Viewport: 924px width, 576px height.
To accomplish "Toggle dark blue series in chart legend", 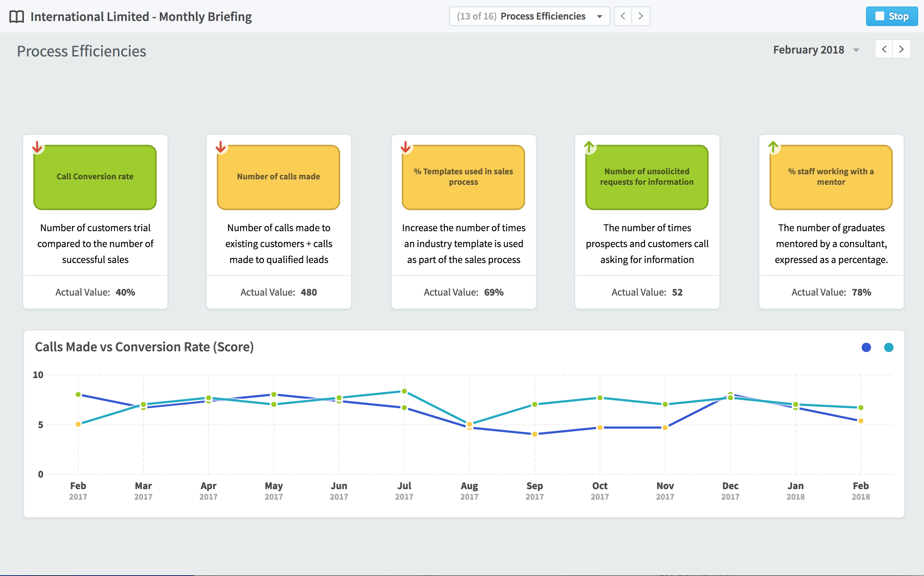I will [866, 347].
